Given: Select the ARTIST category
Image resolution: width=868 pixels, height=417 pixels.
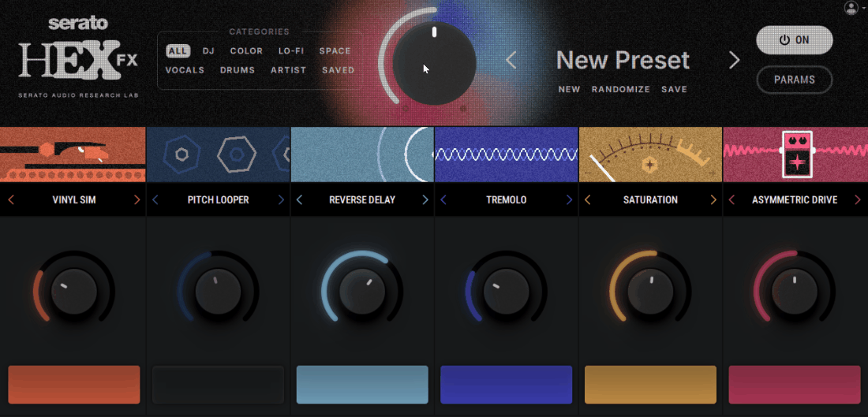Looking at the screenshot, I should pyautogui.click(x=288, y=70).
